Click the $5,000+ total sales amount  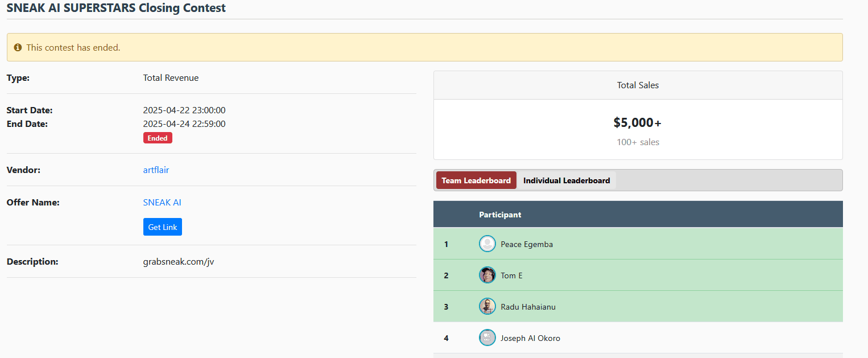coord(638,122)
